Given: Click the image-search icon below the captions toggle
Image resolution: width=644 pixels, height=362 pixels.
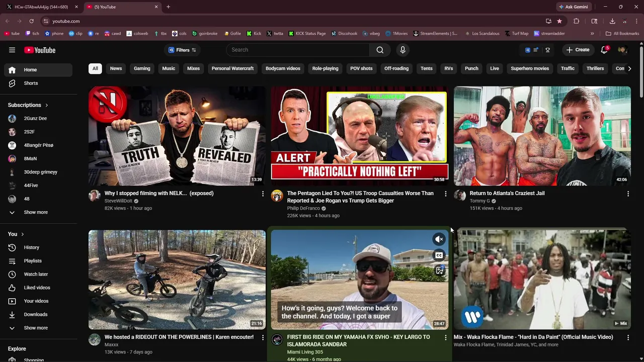Looking at the screenshot, I should (x=439, y=270).
